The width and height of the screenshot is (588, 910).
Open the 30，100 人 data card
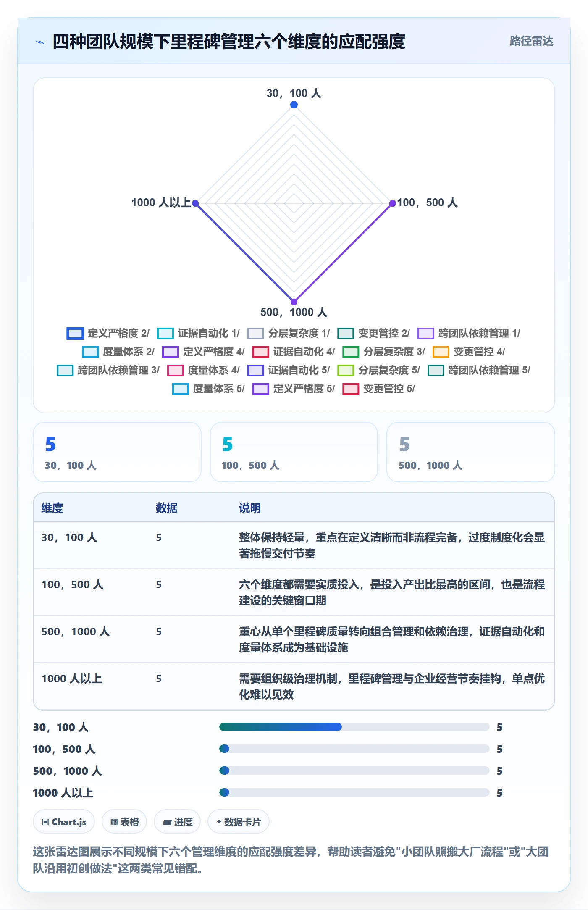click(x=117, y=452)
